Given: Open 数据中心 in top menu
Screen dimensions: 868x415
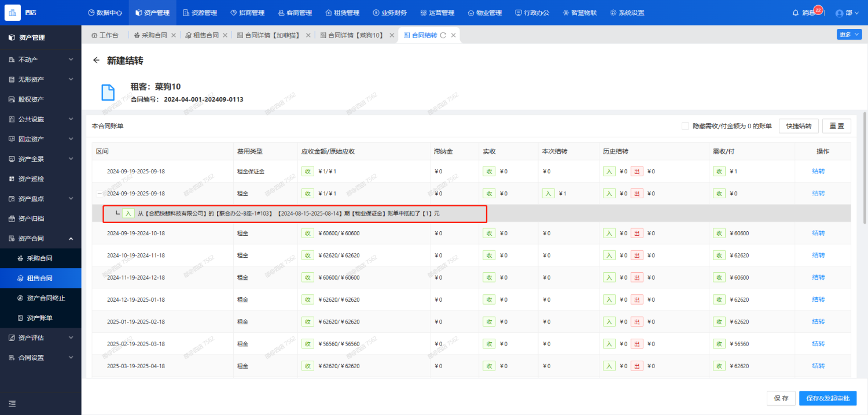Looking at the screenshot, I should click(x=105, y=13).
